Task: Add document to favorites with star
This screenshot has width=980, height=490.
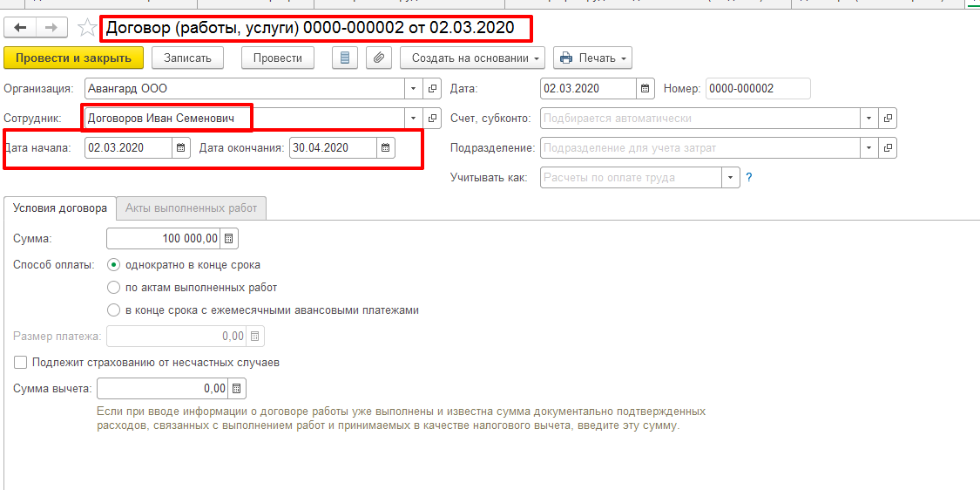Action: pos(86,28)
